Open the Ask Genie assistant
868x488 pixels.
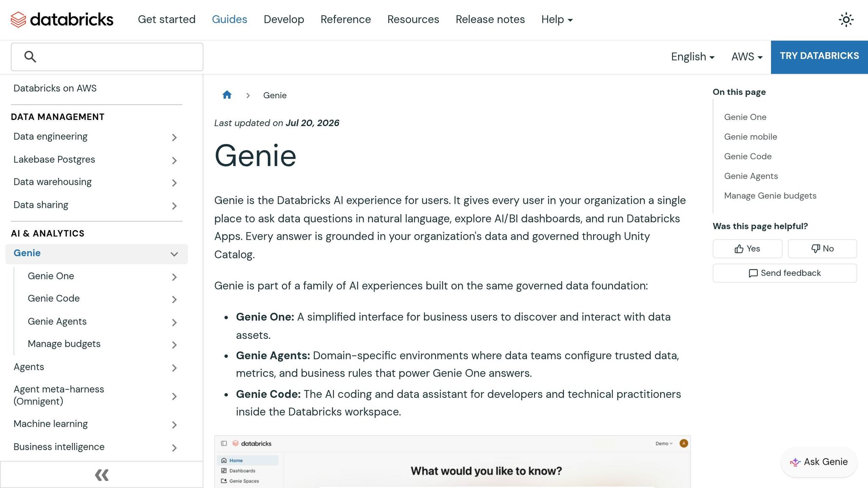(x=819, y=462)
